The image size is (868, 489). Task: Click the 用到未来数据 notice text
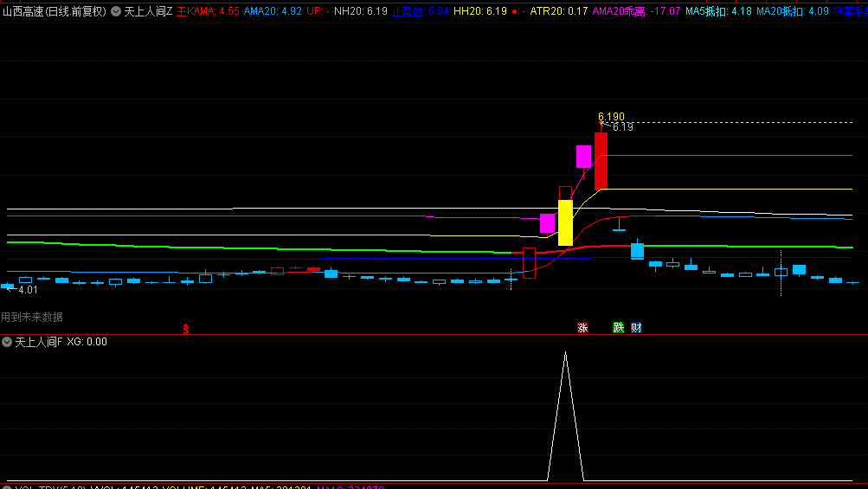(31, 318)
